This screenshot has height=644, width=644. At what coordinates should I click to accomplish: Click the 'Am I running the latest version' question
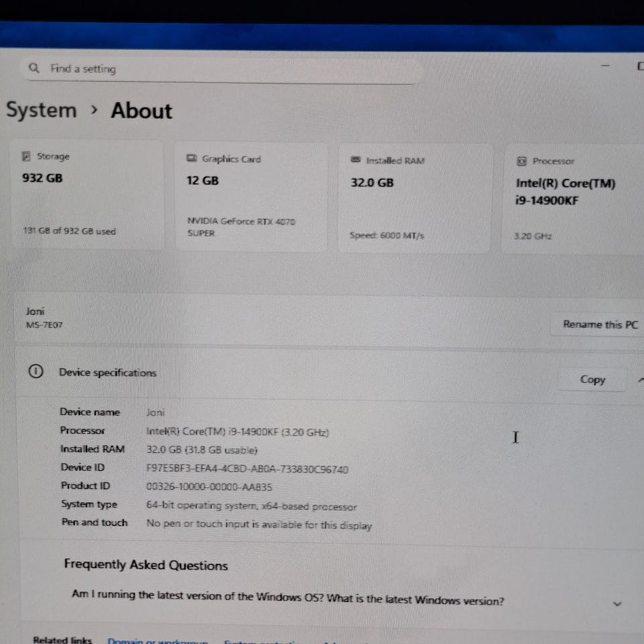[288, 598]
